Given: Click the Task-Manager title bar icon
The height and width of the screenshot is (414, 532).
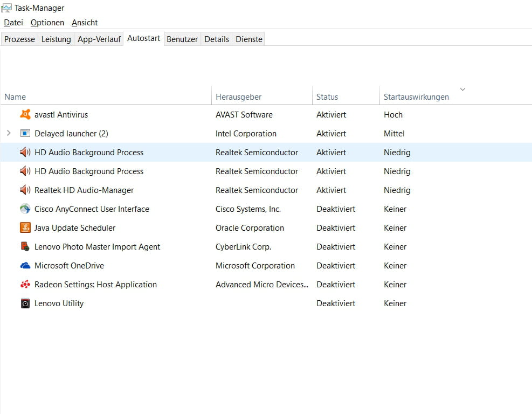Looking at the screenshot, I should pyautogui.click(x=6, y=8).
